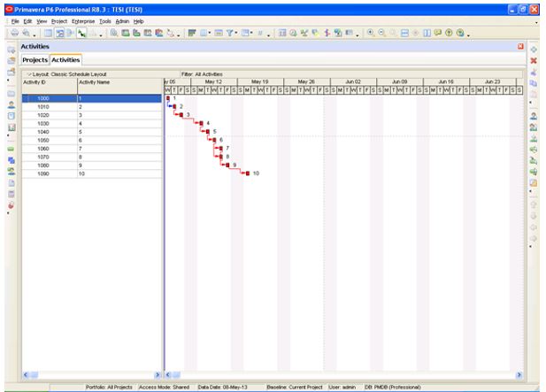The image size is (546, 392).
Task: Click the red delete X icon in right sidebar
Action: (x=534, y=60)
